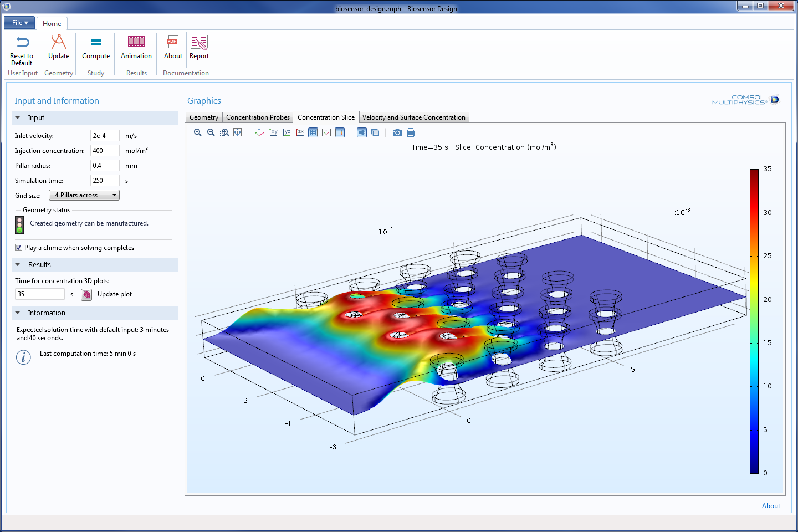
Task: Open the About link at bottom right
Action: [770, 506]
